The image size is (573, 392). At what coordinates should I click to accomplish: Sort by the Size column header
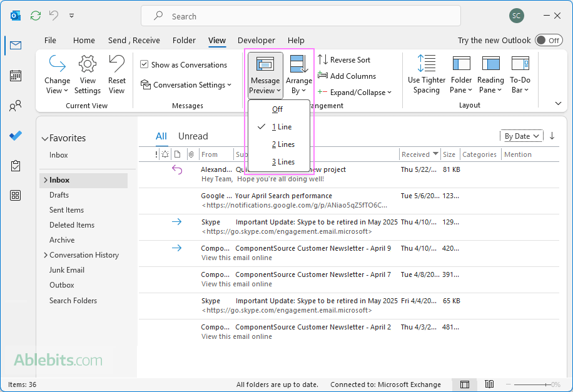tap(450, 154)
